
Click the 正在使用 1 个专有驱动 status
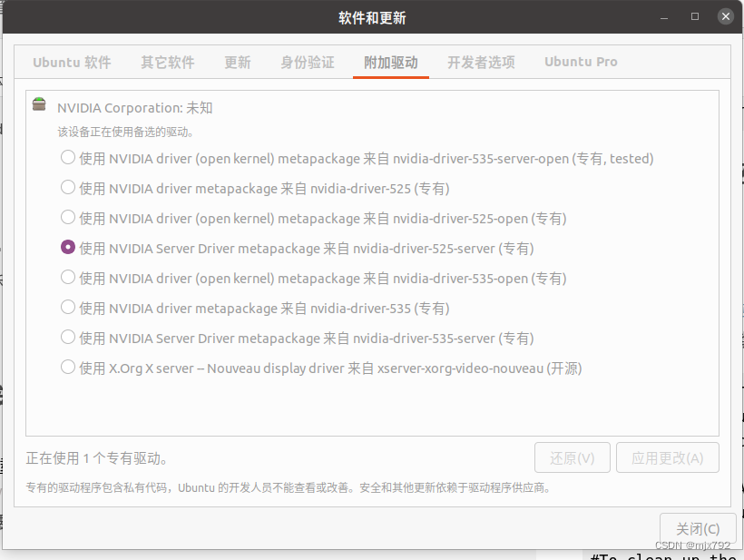point(96,458)
